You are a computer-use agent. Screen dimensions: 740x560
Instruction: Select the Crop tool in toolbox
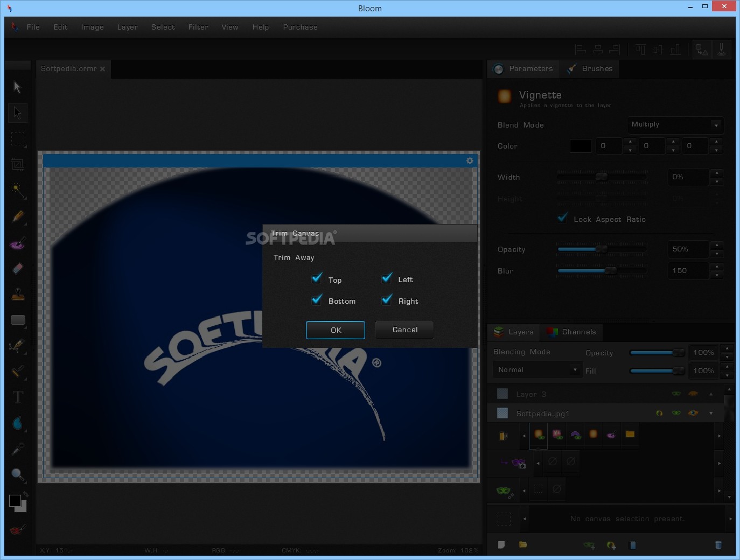pyautogui.click(x=18, y=165)
